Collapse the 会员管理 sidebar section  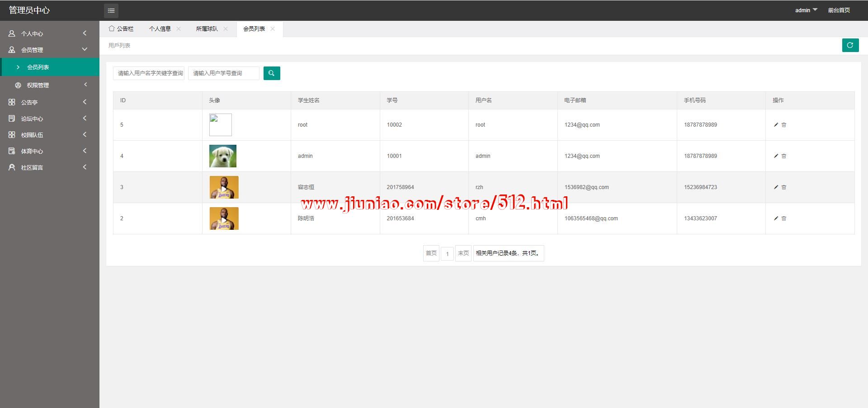[47, 50]
